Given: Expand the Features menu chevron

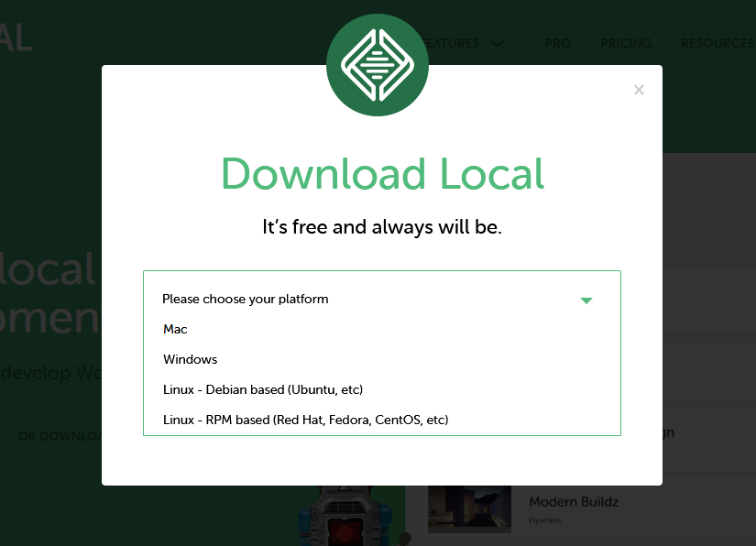Looking at the screenshot, I should tap(497, 43).
